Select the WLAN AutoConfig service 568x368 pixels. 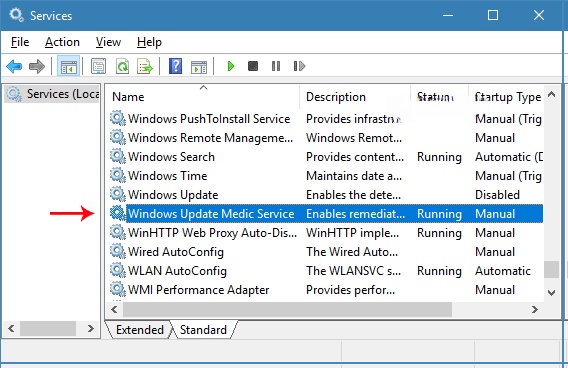coord(178,271)
